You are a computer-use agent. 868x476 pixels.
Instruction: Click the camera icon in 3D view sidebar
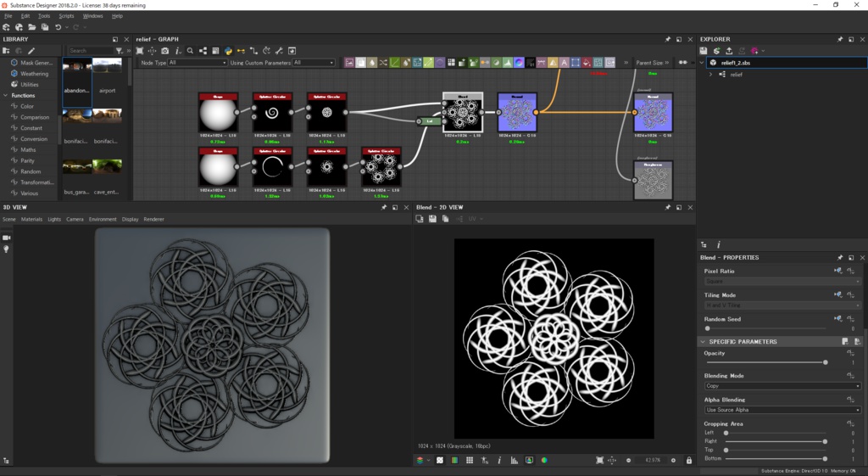point(7,238)
